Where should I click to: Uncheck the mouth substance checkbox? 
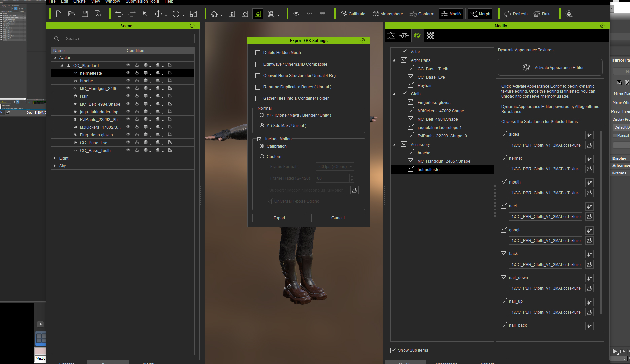coord(504,182)
